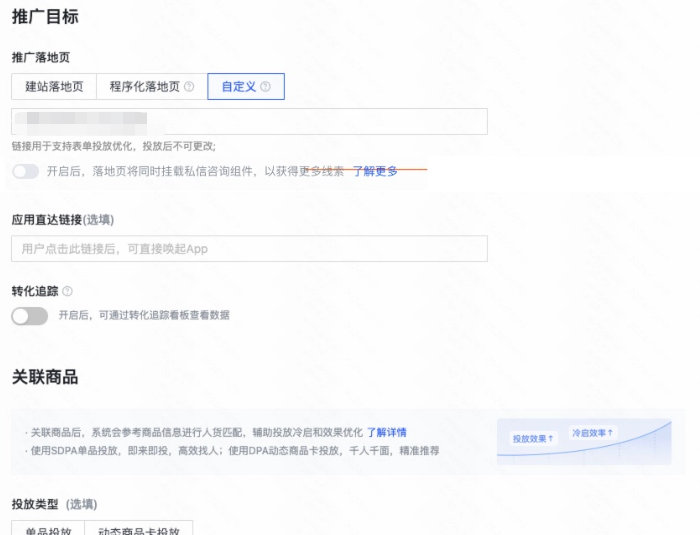Click the custom landing page URL field
Screen dimensions: 700x535
pos(250,121)
